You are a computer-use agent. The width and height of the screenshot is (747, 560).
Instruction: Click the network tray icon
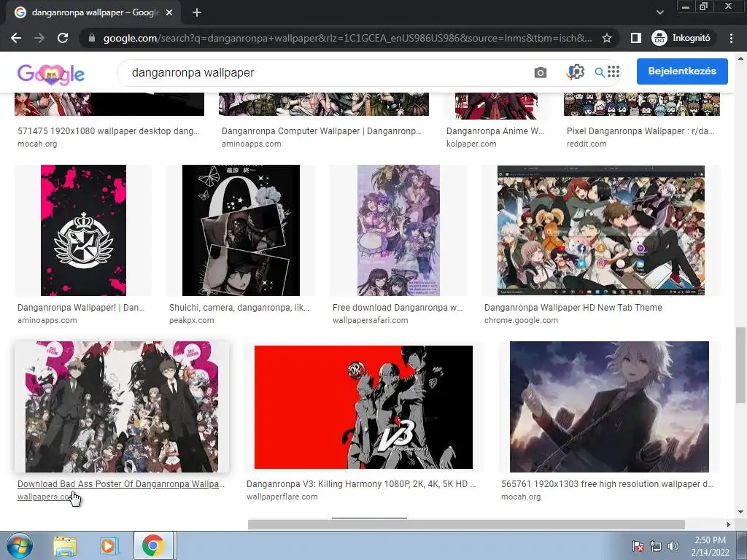[x=656, y=546]
